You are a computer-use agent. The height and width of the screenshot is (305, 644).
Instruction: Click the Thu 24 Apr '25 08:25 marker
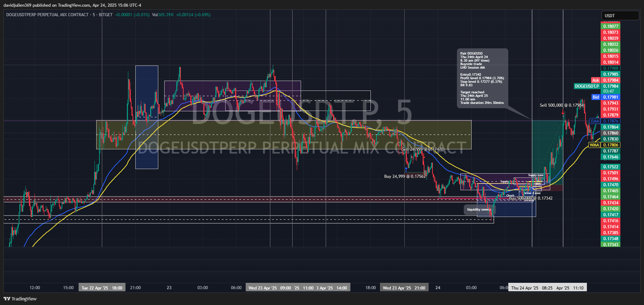(532, 288)
